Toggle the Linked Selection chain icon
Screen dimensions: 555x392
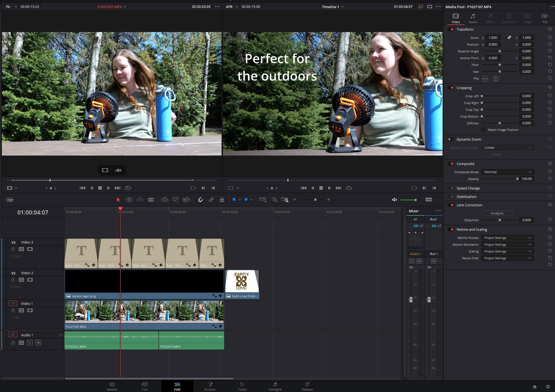[x=211, y=200]
